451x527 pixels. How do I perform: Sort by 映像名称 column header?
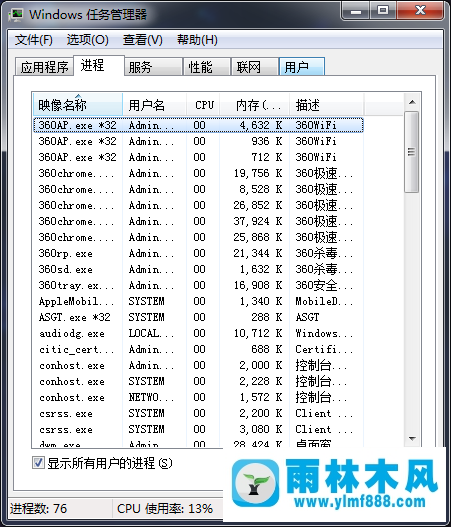(x=78, y=105)
